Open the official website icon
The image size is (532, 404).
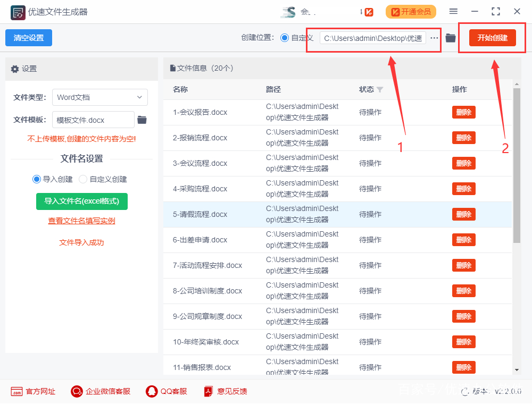click(16, 391)
